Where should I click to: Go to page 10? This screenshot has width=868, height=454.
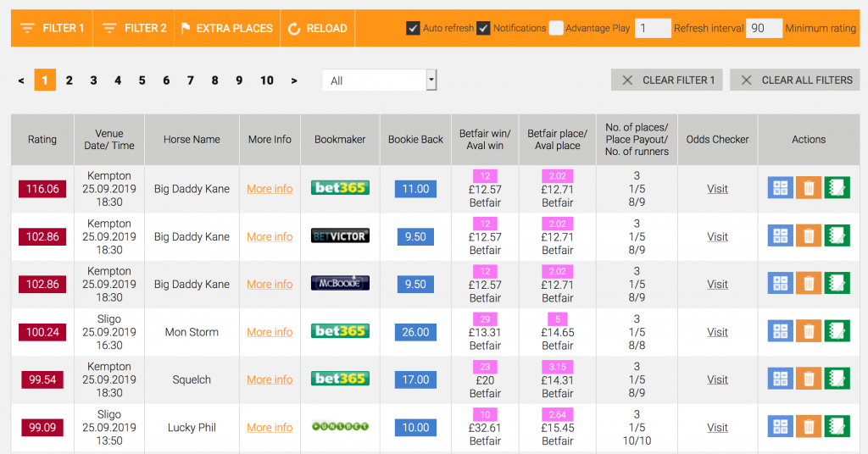pyautogui.click(x=267, y=80)
